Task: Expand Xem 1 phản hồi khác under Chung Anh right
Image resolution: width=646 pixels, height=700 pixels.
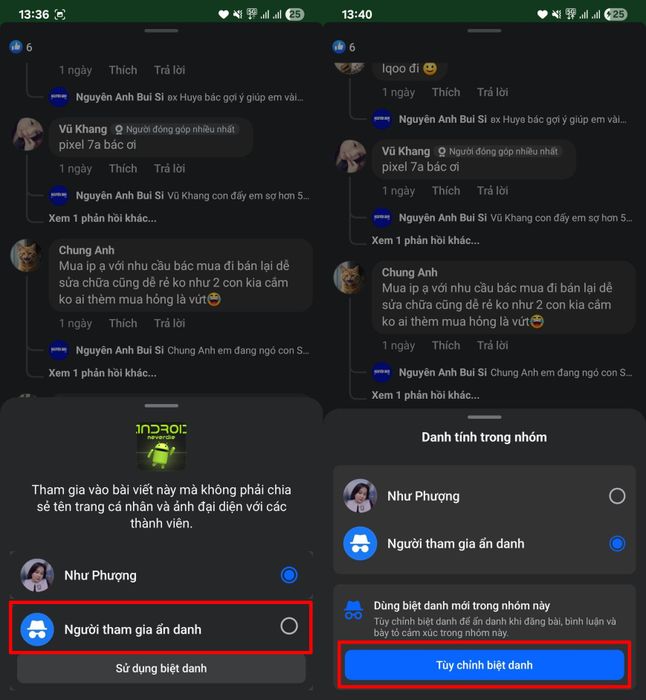Action: point(425,395)
